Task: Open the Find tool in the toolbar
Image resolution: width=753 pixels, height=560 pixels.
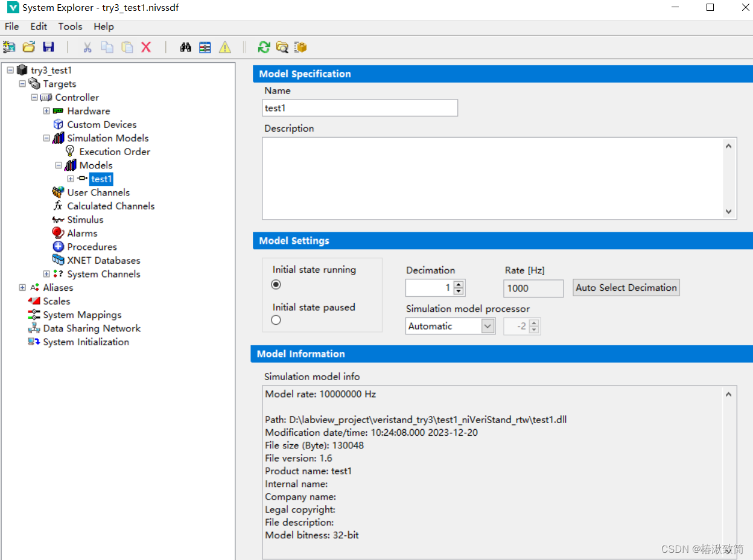Action: 186,46
